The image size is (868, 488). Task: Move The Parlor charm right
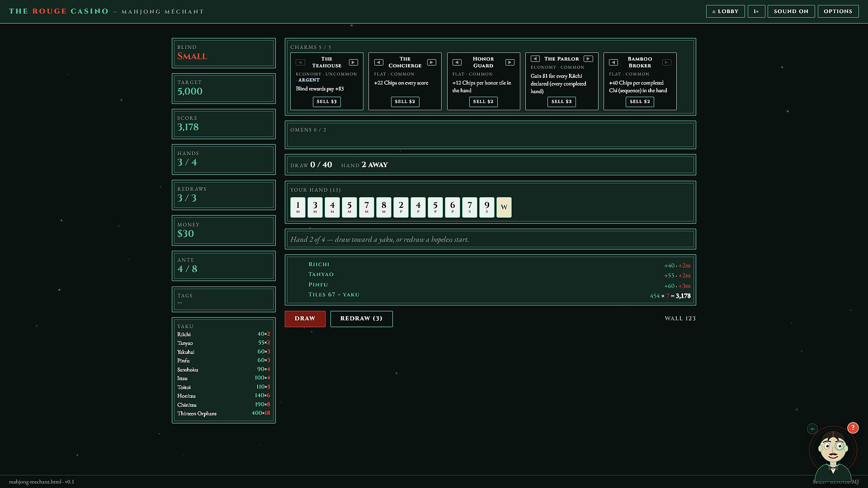point(588,59)
